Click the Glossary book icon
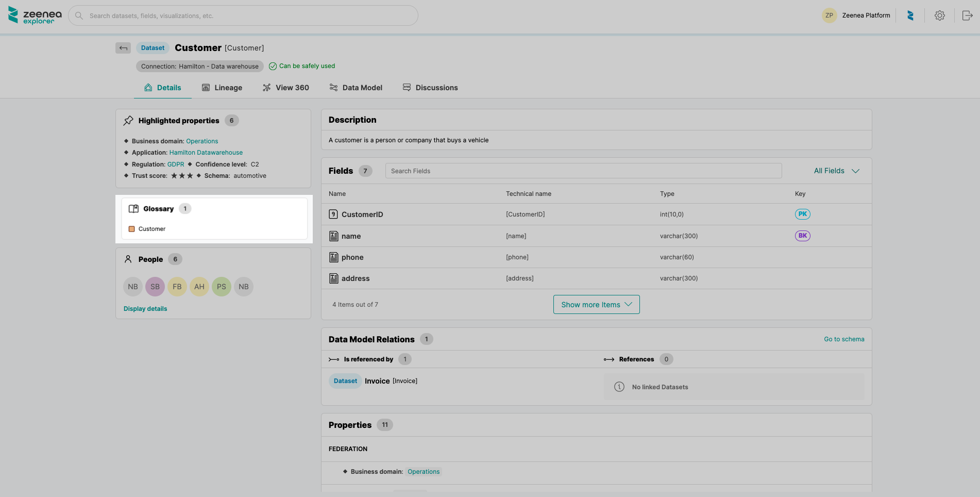The width and height of the screenshot is (980, 497). (133, 209)
